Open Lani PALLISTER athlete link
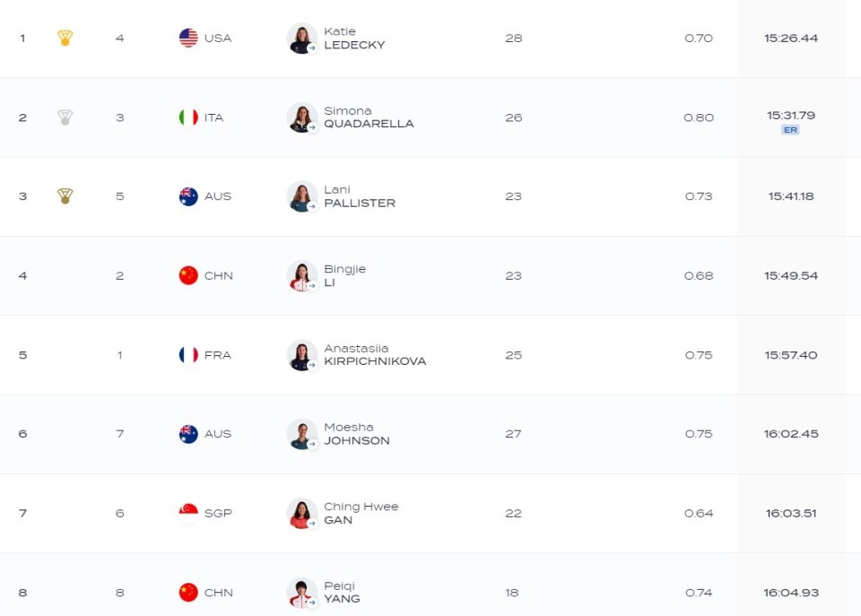 click(360, 196)
